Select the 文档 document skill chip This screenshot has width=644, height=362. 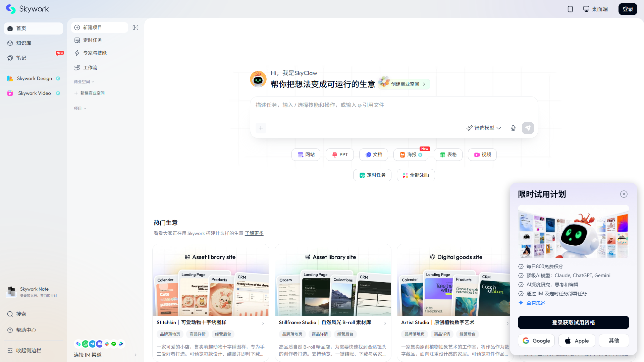(x=374, y=155)
